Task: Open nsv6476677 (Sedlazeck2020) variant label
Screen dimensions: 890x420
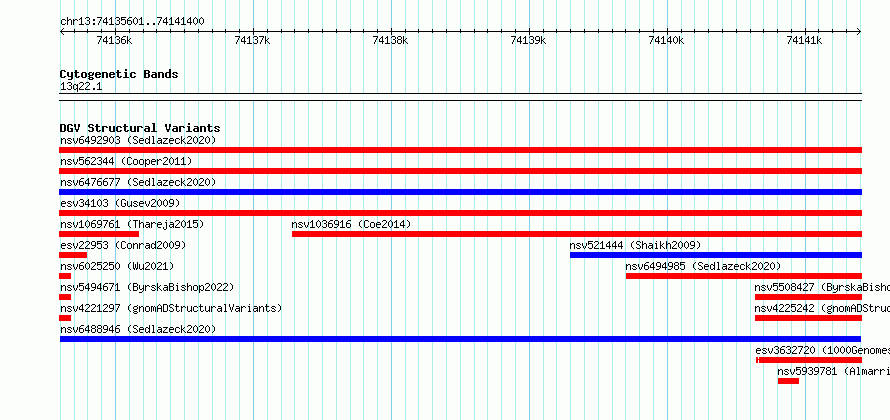Action: click(138, 182)
